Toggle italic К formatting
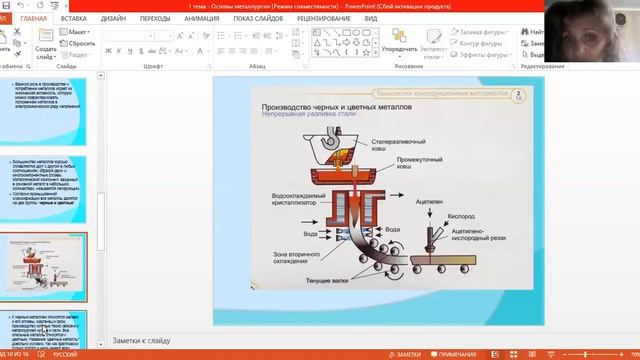The image size is (640, 360). pos(119,51)
